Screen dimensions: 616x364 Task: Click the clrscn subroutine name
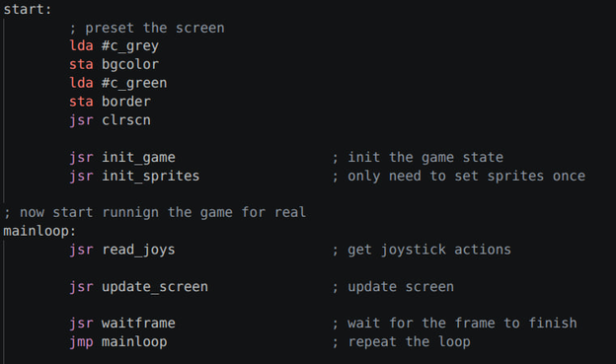click(126, 120)
